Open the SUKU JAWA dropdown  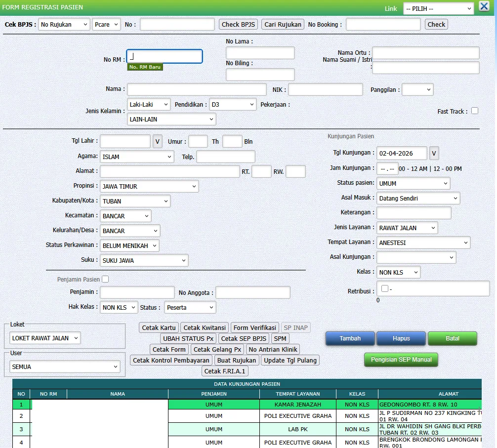(x=144, y=260)
